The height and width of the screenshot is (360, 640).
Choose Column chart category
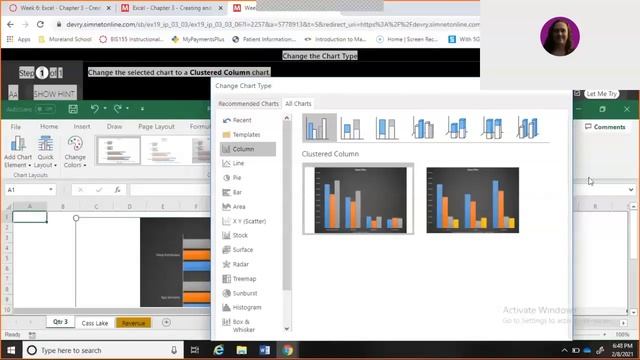(248, 149)
